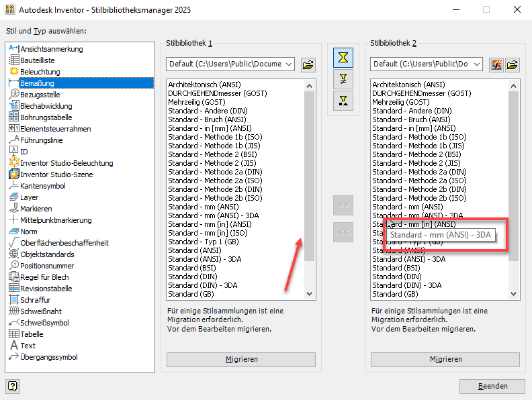Select DURCHGEHENDmesser (GOST) in library 1
Viewport: 532px width, 400px height.
[x=218, y=93]
